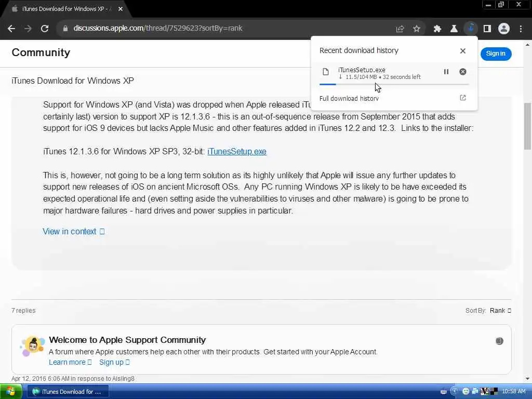Go back to the previous page
Screen dimensions: 532x399
coord(11,29)
